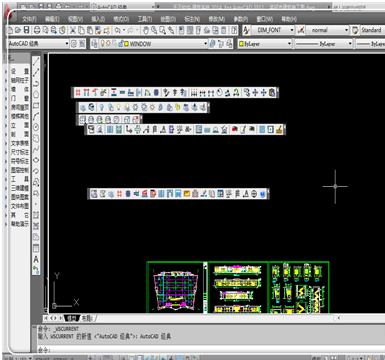Expand the 文字表格 side panel item
The image size is (385, 360).
click(17, 143)
